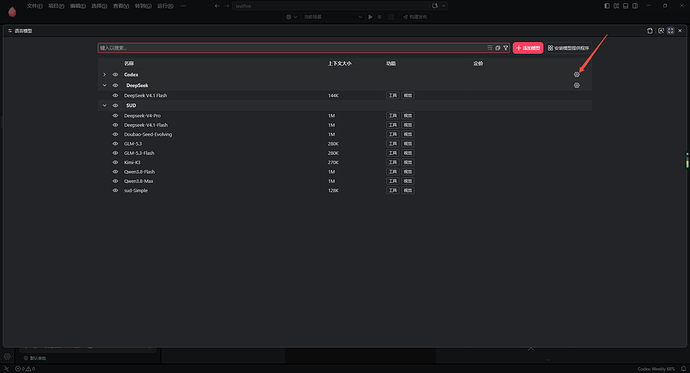Click the play run button in toolbar

pos(370,17)
